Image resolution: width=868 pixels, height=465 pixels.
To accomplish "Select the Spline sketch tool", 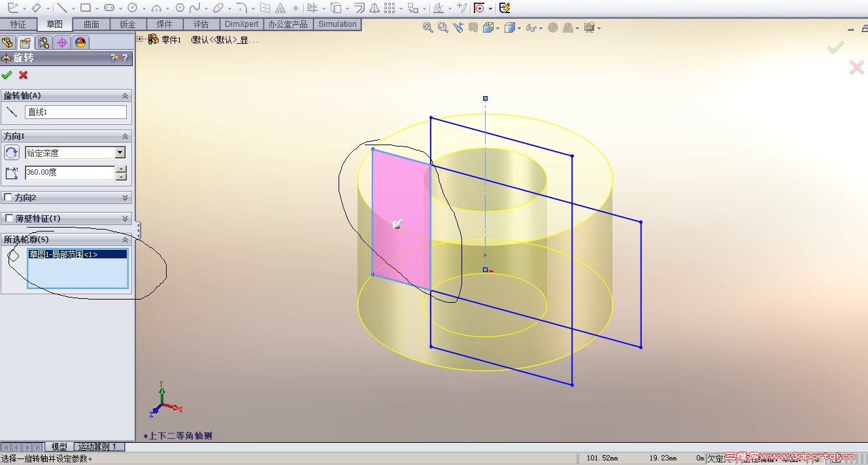I will pos(195,8).
